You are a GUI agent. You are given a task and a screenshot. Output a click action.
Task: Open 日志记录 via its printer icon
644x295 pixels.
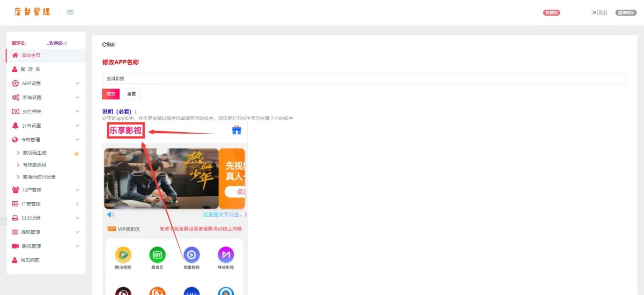[x=15, y=218]
